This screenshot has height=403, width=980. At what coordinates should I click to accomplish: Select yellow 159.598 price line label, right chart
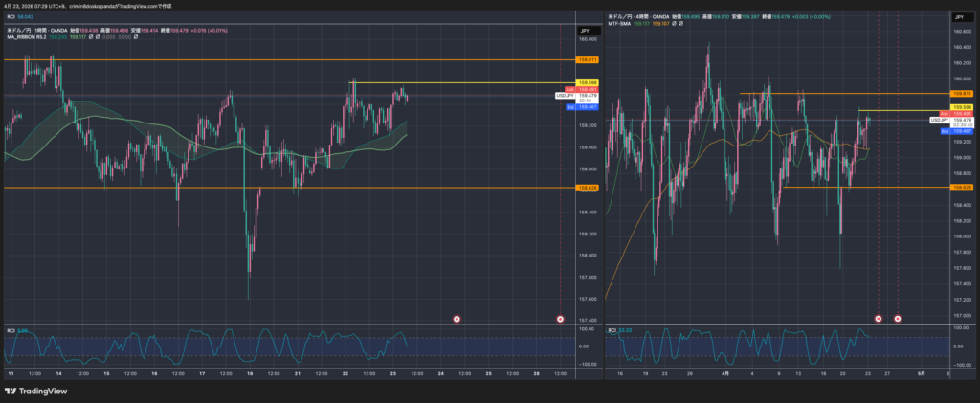pos(961,106)
